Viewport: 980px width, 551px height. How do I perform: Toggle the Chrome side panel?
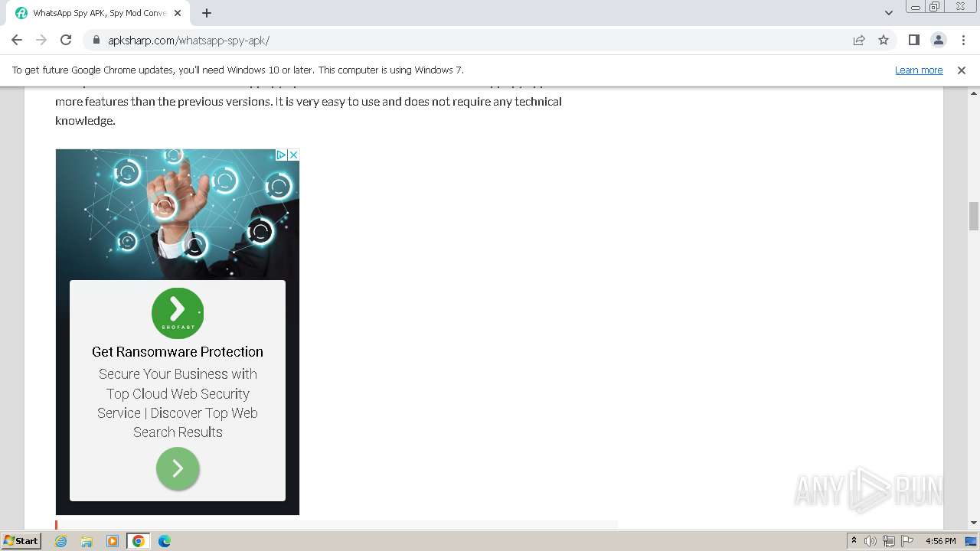coord(913,40)
